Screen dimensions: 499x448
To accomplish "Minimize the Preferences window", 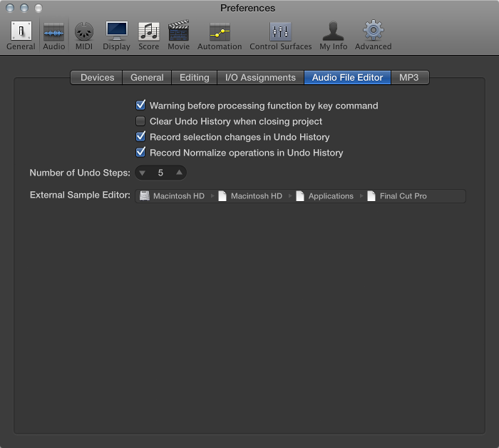I will [24, 8].
